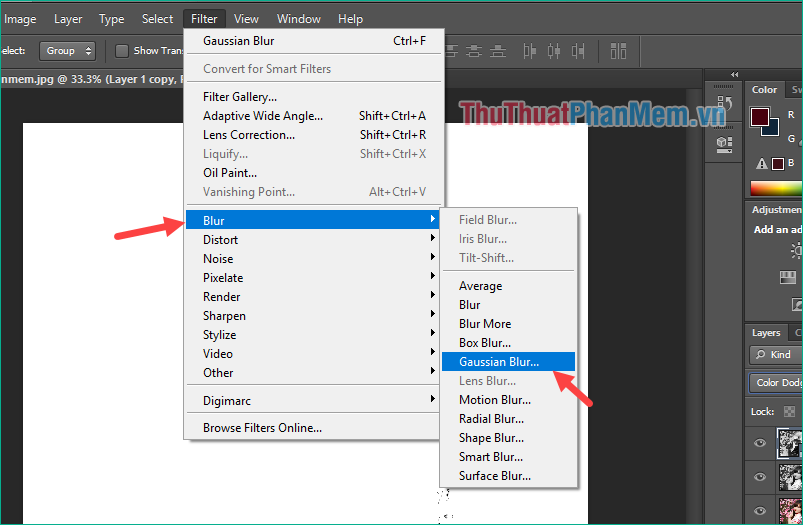Switch to the Color panel tab
The image size is (803, 525).
pyautogui.click(x=764, y=90)
